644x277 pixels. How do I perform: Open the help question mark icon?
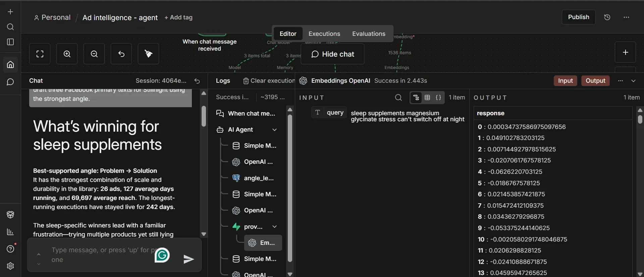point(10,249)
